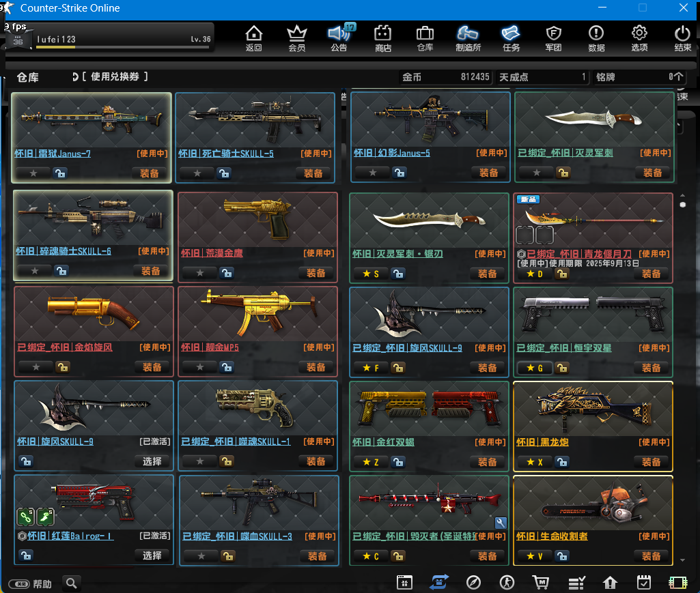Click 装备 on 怀旧|金红双蝎

pyautogui.click(x=487, y=462)
